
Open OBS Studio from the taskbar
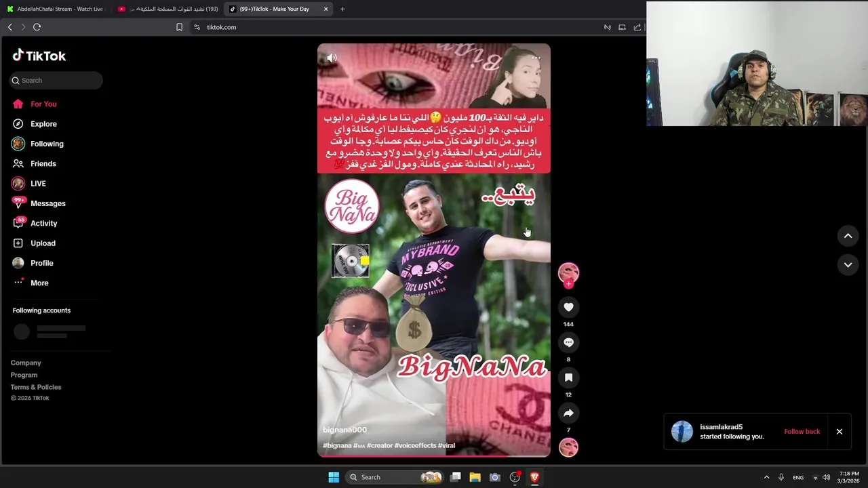coord(515,477)
